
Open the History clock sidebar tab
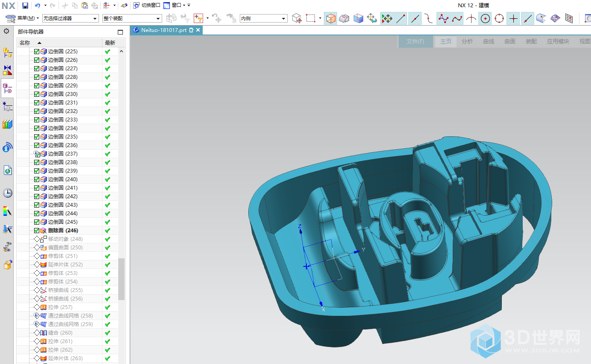[x=7, y=193]
